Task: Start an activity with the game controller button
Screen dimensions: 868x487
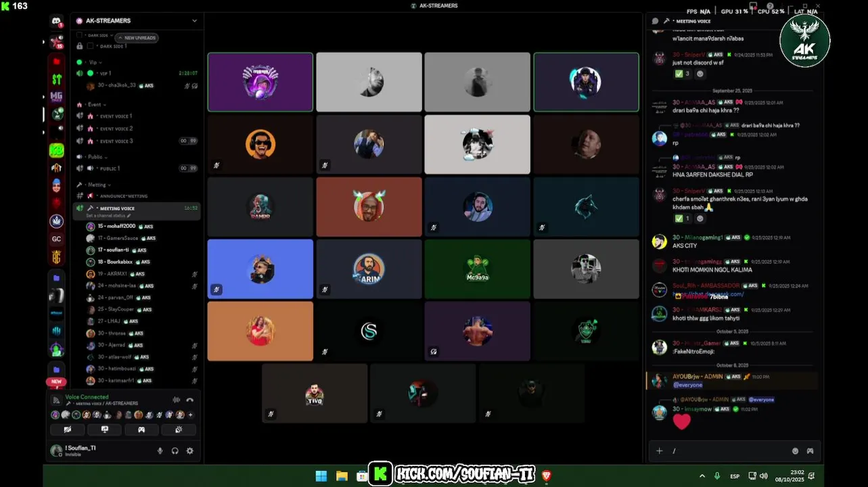Action: [x=141, y=430]
